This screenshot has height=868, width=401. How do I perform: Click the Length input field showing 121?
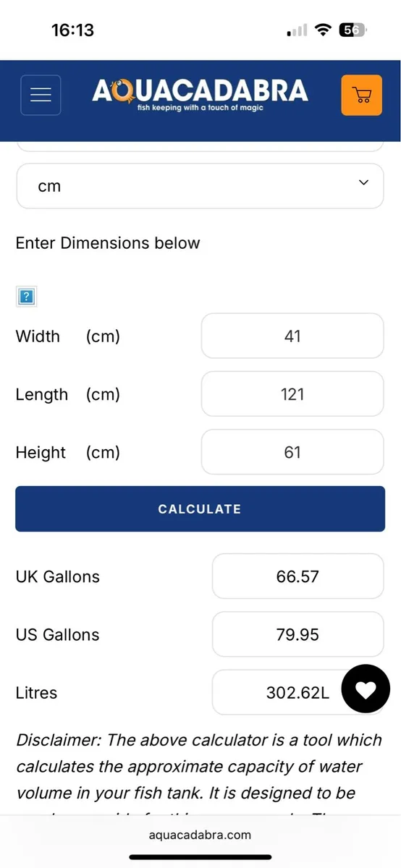[292, 394]
